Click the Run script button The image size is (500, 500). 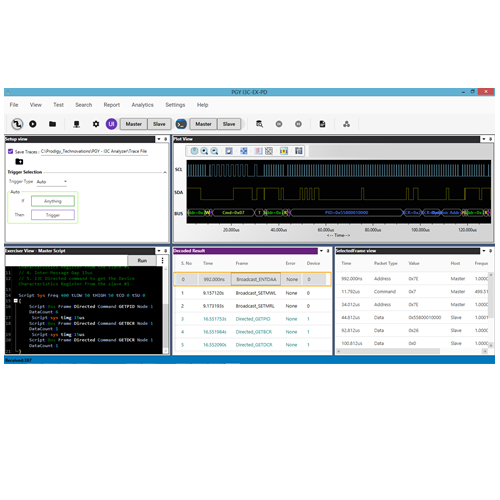[x=142, y=260]
